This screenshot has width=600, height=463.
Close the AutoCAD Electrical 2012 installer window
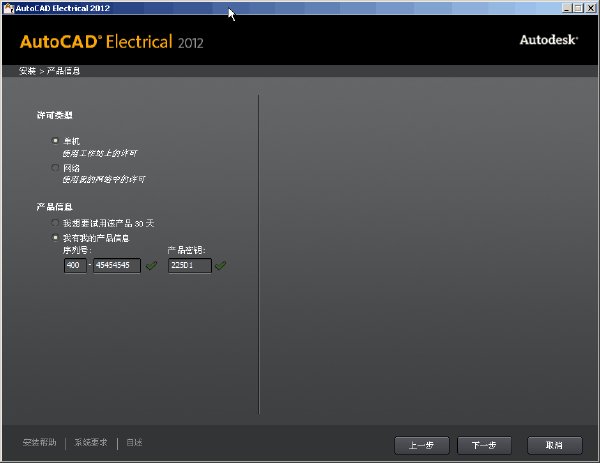point(591,8)
